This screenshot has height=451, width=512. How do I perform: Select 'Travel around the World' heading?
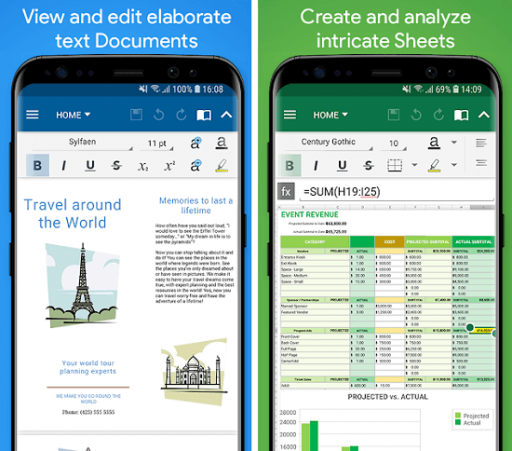(72, 214)
